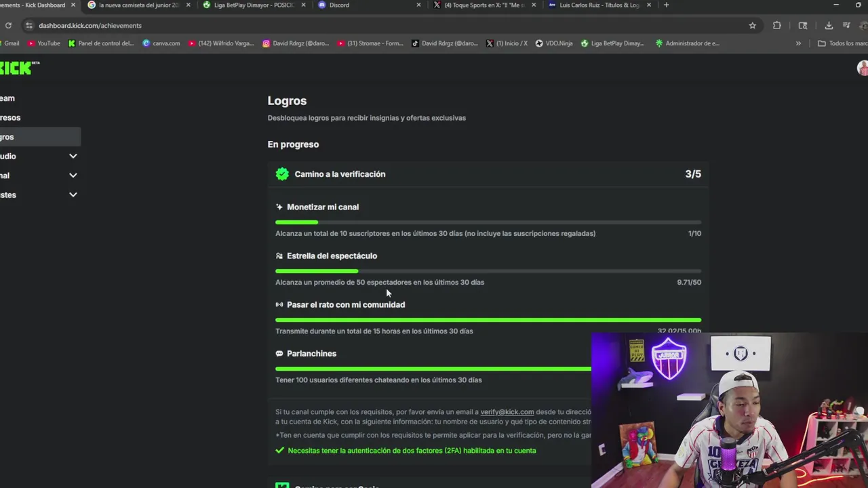The height and width of the screenshot is (488, 868).
Task: Open the YouTube bookmark
Action: [44, 43]
